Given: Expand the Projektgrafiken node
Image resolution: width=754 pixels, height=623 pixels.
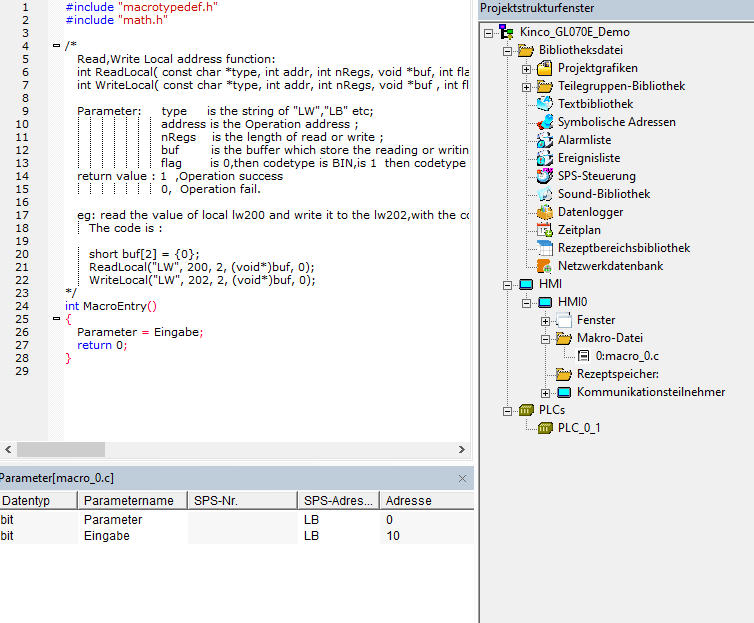Looking at the screenshot, I should (x=527, y=69).
